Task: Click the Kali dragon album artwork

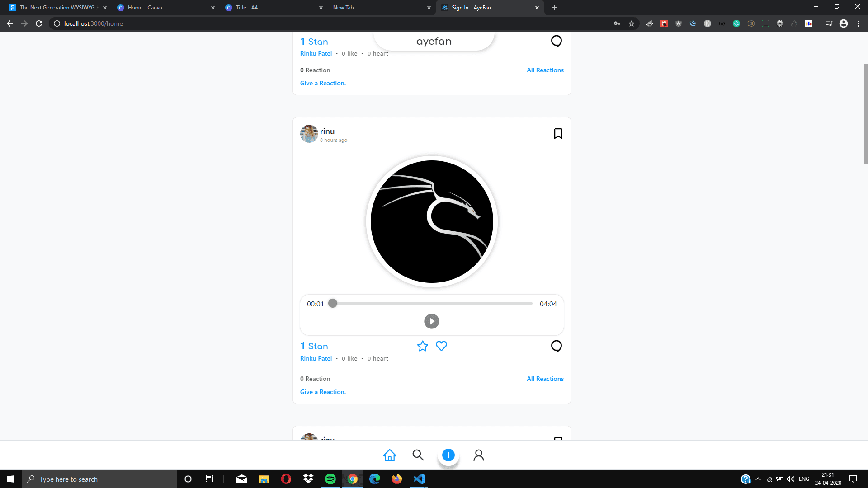Action: (432, 221)
